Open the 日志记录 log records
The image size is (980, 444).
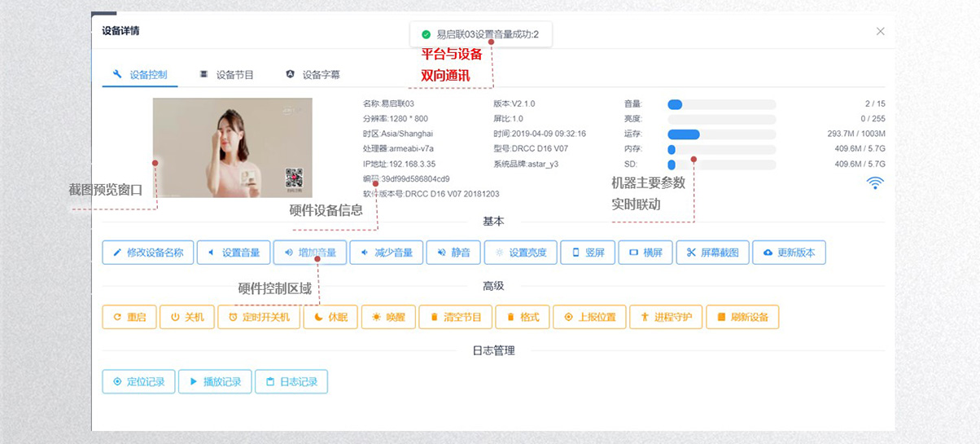click(x=291, y=381)
